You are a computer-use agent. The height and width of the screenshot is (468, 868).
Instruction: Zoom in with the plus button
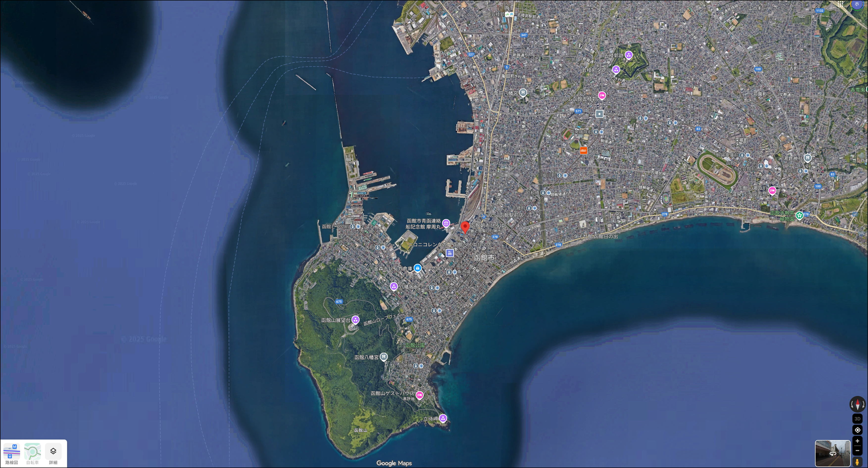tap(857, 441)
